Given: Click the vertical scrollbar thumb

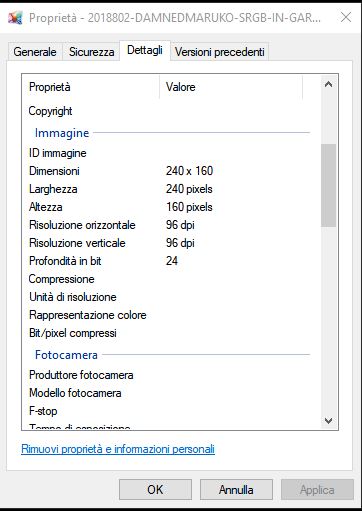Looking at the screenshot, I should 328,185.
